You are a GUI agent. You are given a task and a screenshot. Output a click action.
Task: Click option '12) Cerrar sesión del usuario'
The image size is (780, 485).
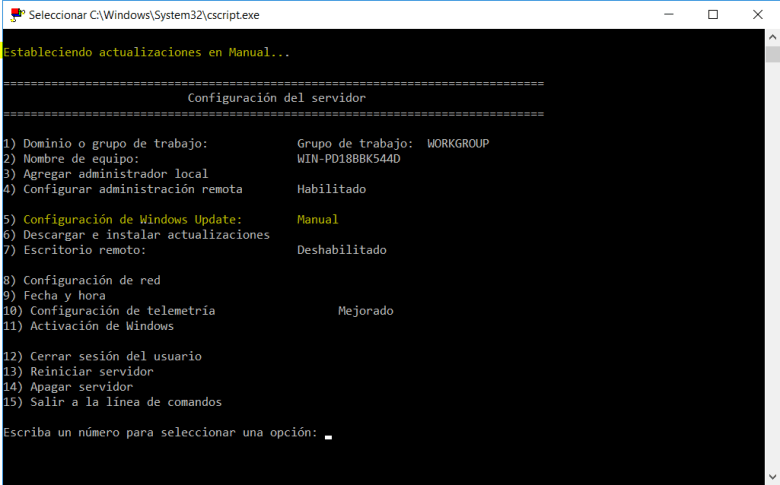[x=102, y=357]
